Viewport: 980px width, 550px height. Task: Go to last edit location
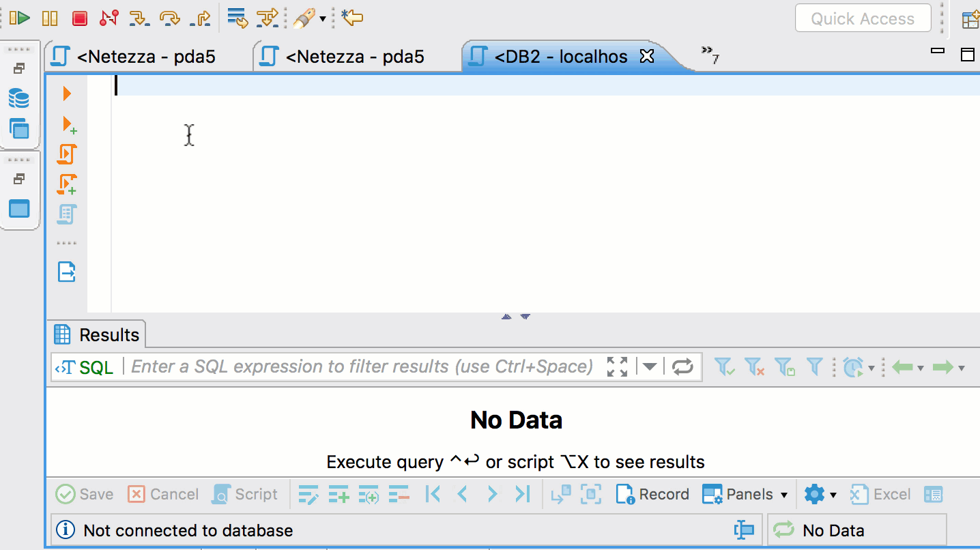pos(352,18)
